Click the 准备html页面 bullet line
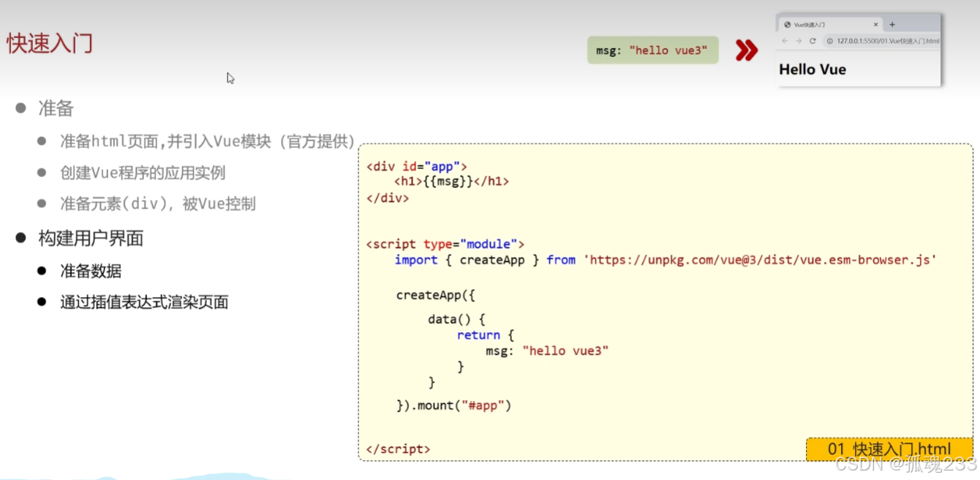The width and height of the screenshot is (980, 480). tap(208, 141)
